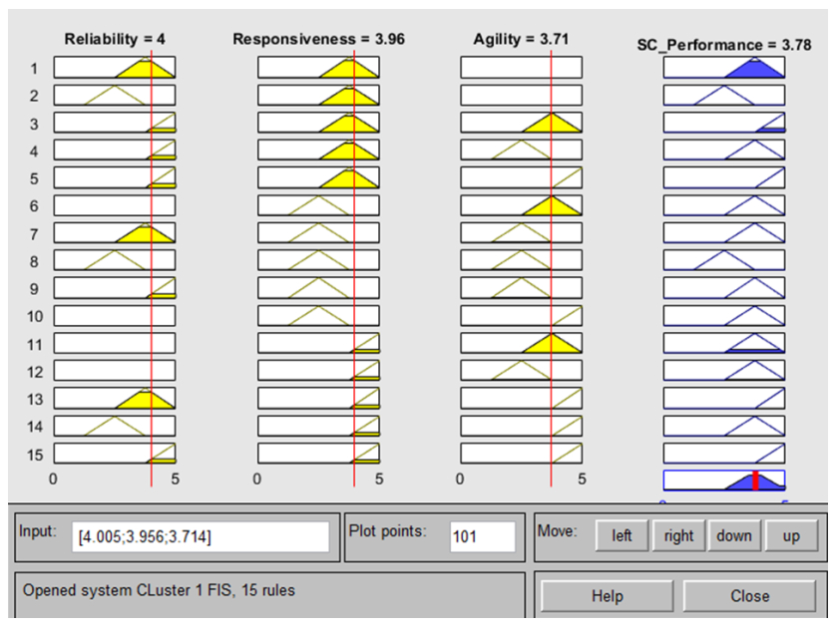
Task: Move the view left
Action: click(x=622, y=536)
